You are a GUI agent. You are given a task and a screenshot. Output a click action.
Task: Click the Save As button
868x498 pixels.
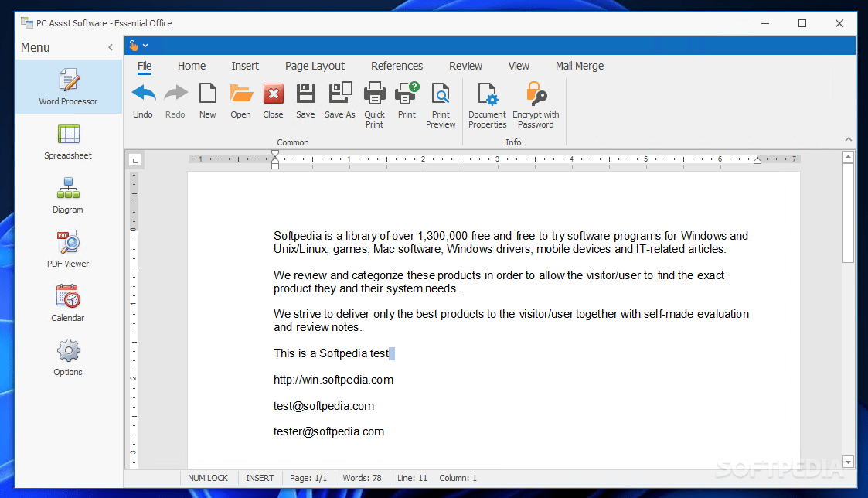coord(339,101)
